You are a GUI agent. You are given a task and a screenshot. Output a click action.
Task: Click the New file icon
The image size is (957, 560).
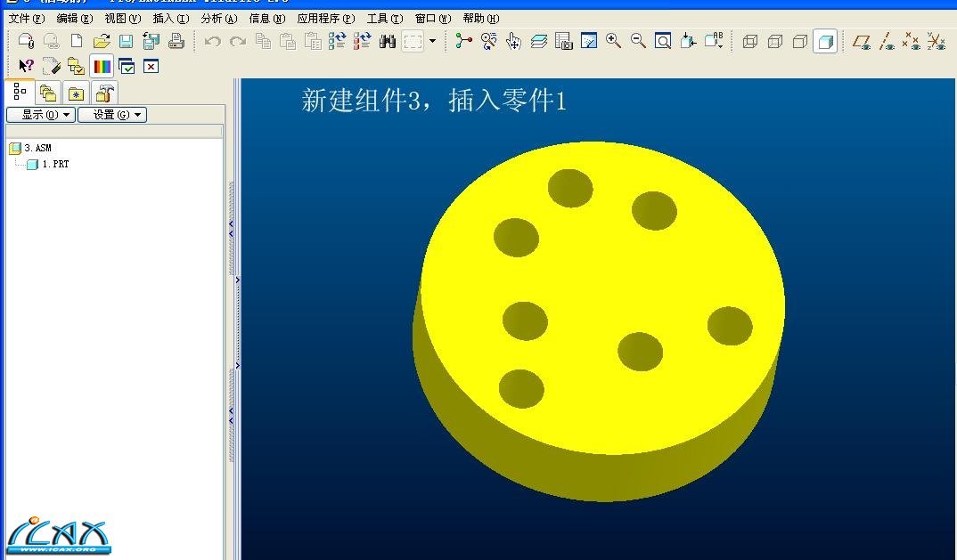coord(77,41)
